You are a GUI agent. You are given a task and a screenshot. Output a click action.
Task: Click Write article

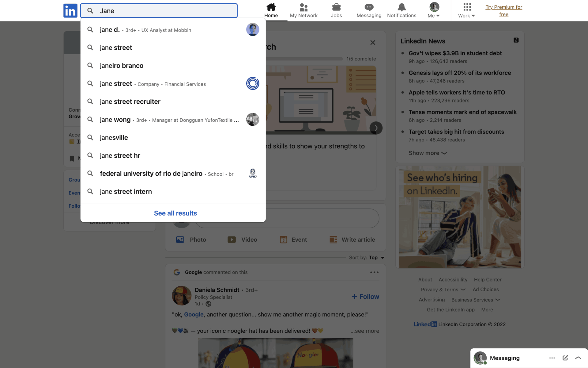(352, 240)
